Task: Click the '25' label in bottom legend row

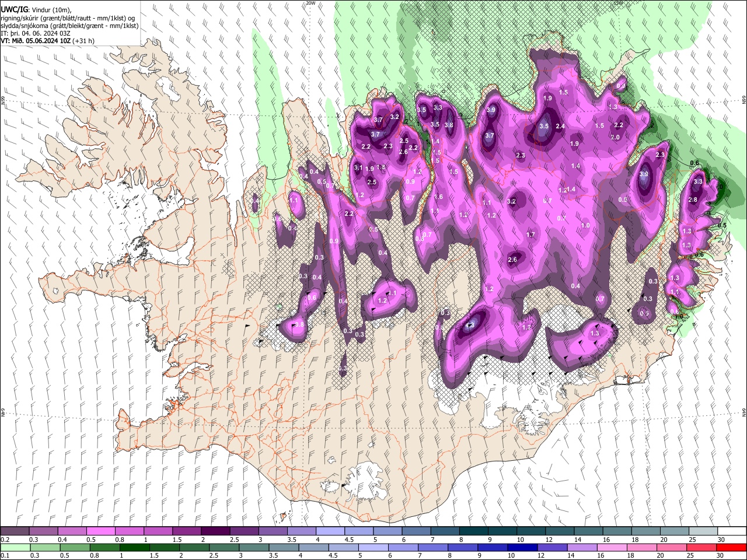Action: (x=690, y=556)
